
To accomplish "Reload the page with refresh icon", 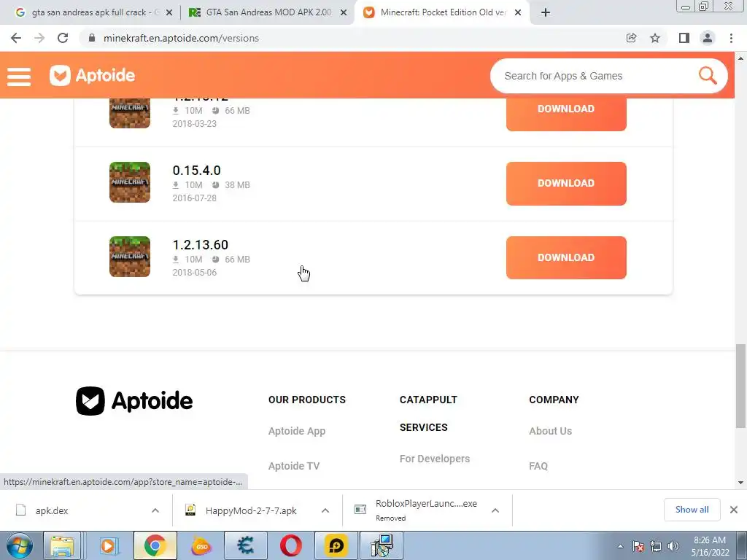I will [63, 38].
